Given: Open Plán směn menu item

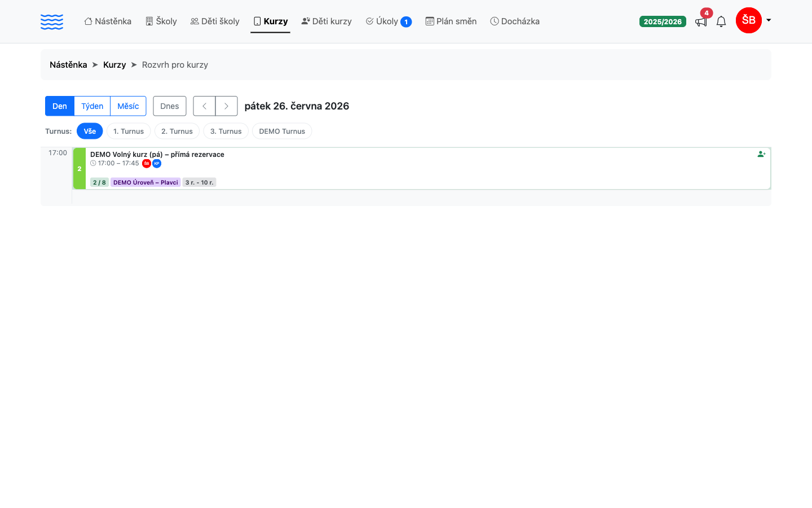Looking at the screenshot, I should pyautogui.click(x=451, y=21).
